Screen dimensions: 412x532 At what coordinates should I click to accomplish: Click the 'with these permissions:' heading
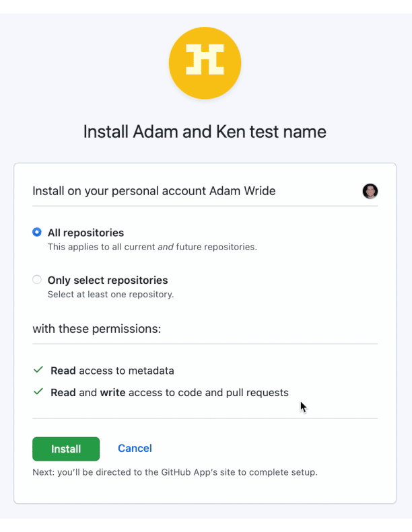coord(97,329)
